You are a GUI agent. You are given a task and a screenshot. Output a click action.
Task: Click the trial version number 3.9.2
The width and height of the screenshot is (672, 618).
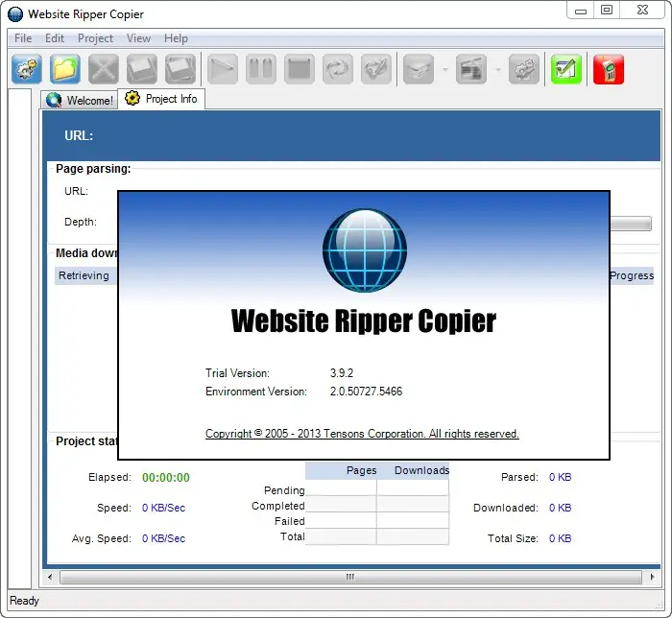point(342,373)
